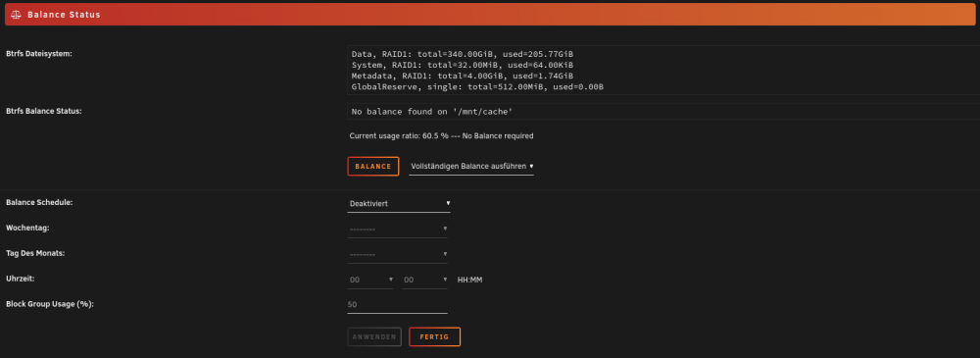The image size is (980, 358).
Task: Open the Tag Des Monats dropdown
Action: click(x=398, y=254)
